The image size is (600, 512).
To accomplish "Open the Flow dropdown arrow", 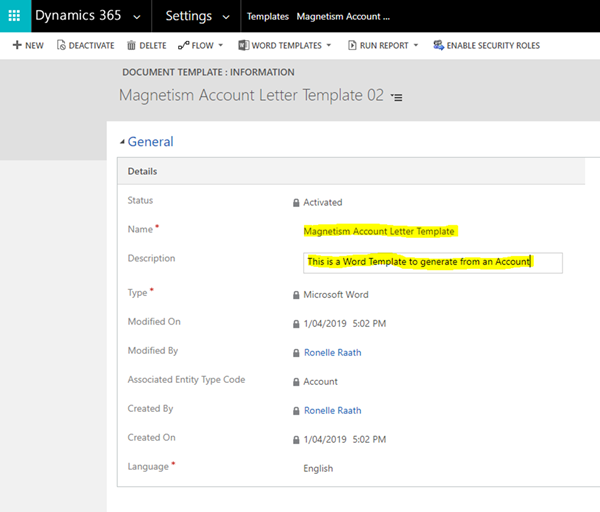I will 222,46.
